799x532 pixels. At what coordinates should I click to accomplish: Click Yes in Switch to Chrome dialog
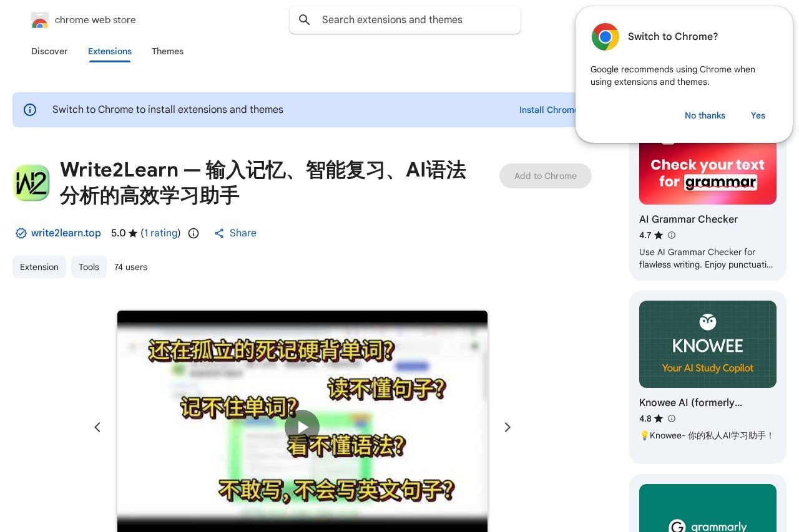[x=758, y=115]
